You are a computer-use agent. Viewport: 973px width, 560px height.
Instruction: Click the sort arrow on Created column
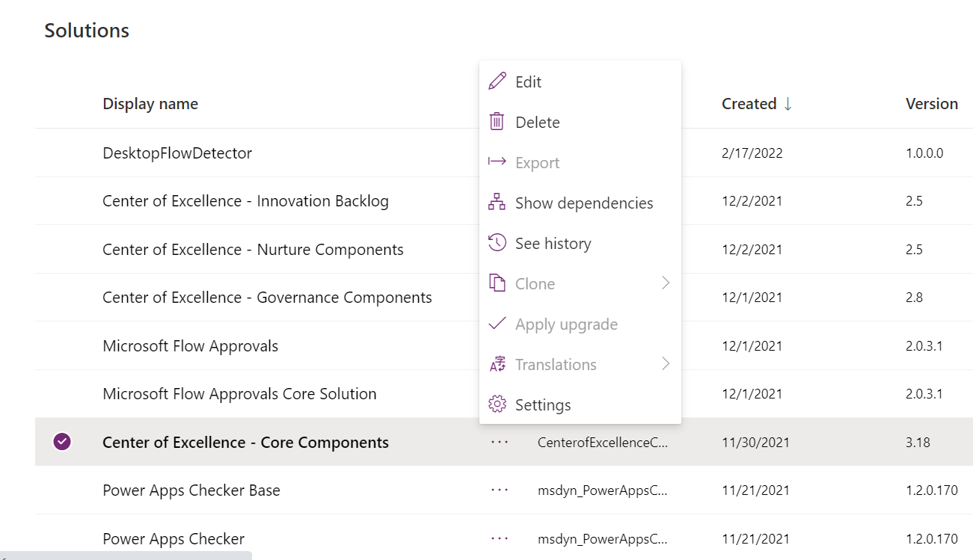[x=789, y=104]
